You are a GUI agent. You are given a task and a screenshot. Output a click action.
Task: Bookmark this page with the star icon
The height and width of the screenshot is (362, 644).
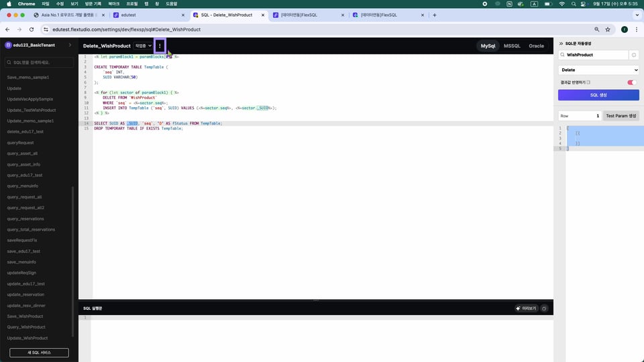pos(608,29)
